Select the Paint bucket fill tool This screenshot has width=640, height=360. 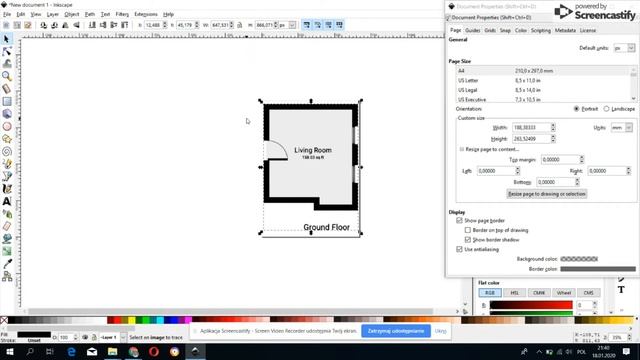(7, 239)
